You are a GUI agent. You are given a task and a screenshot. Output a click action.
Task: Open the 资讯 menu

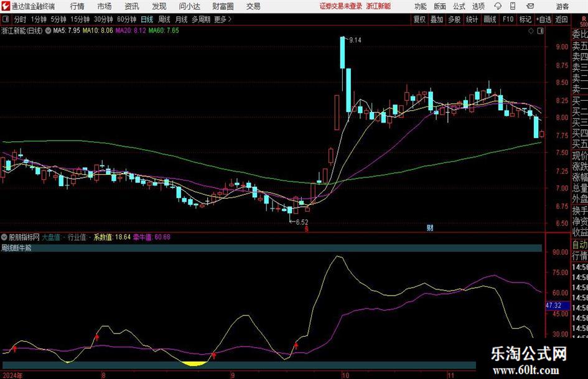click(132, 6)
